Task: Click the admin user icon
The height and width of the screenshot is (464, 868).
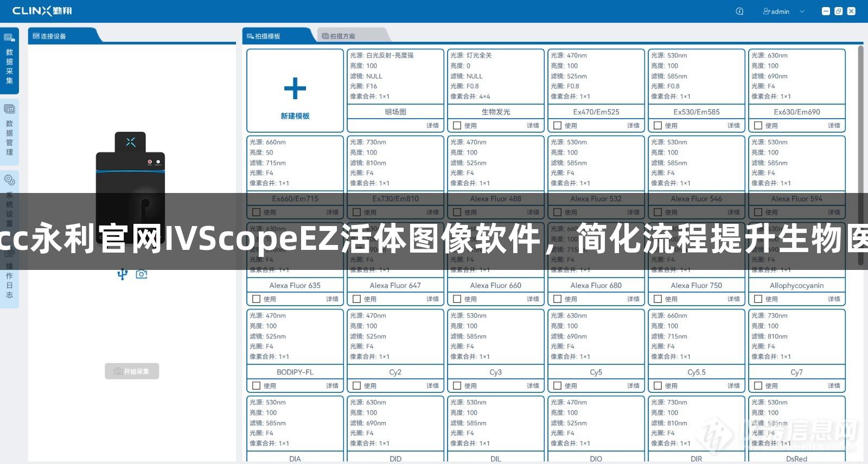Action: point(766,11)
